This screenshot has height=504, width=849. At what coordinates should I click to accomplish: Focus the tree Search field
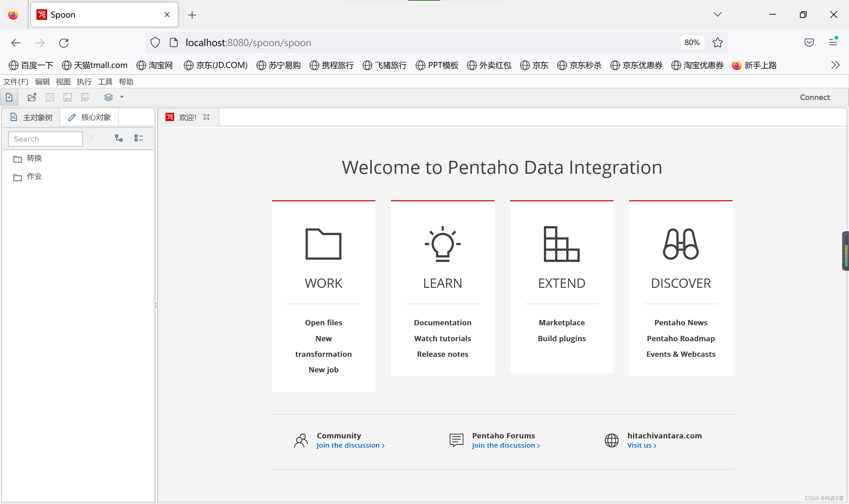point(45,139)
